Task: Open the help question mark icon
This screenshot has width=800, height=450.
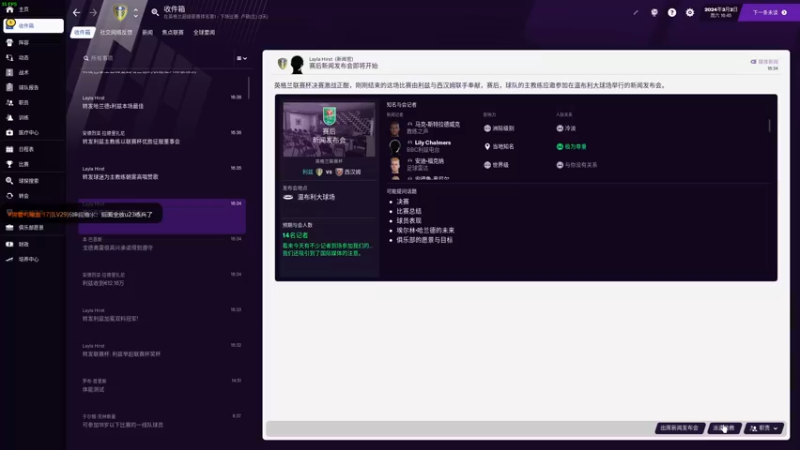Action: point(672,12)
